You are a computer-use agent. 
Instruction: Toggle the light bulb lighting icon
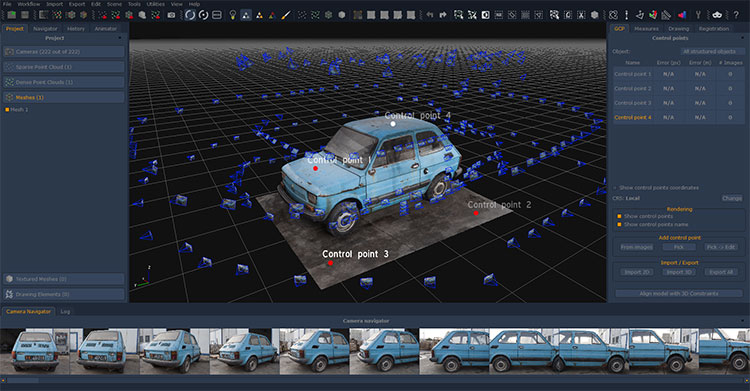[x=232, y=15]
